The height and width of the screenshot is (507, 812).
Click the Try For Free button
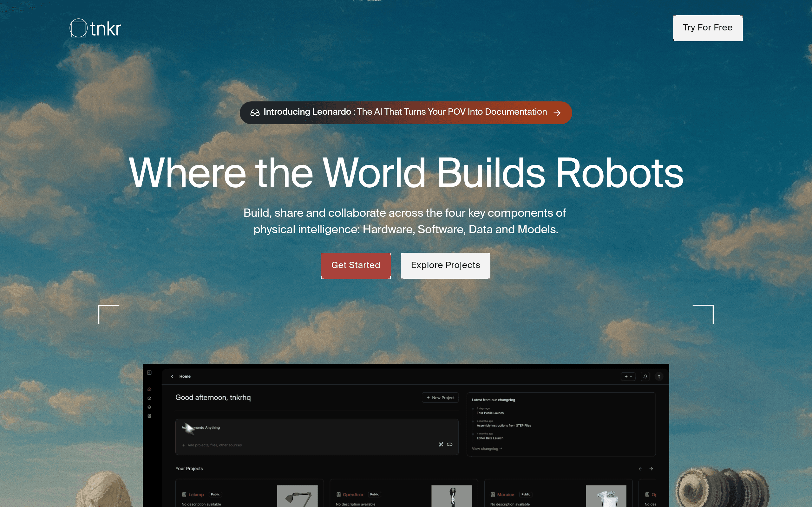(x=707, y=28)
